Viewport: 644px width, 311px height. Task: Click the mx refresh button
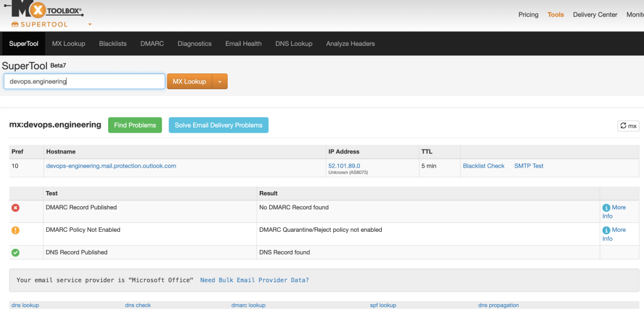click(x=628, y=126)
